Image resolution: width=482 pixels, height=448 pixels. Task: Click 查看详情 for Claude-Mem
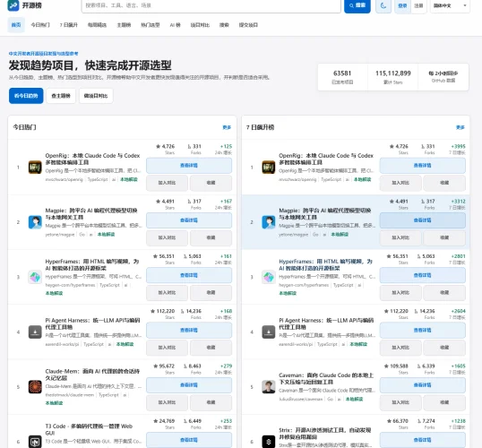pyautogui.click(x=189, y=385)
